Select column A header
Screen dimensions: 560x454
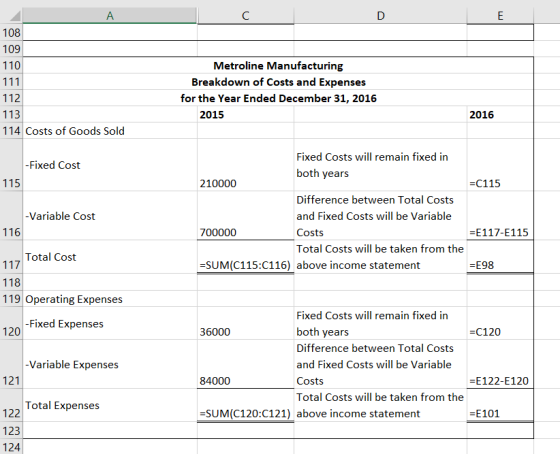point(110,16)
